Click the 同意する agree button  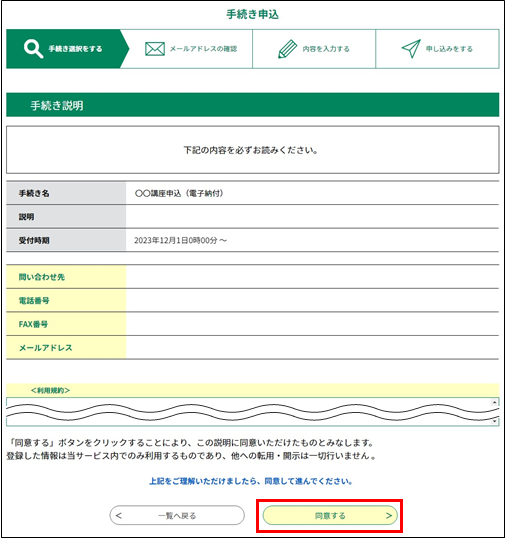click(330, 515)
